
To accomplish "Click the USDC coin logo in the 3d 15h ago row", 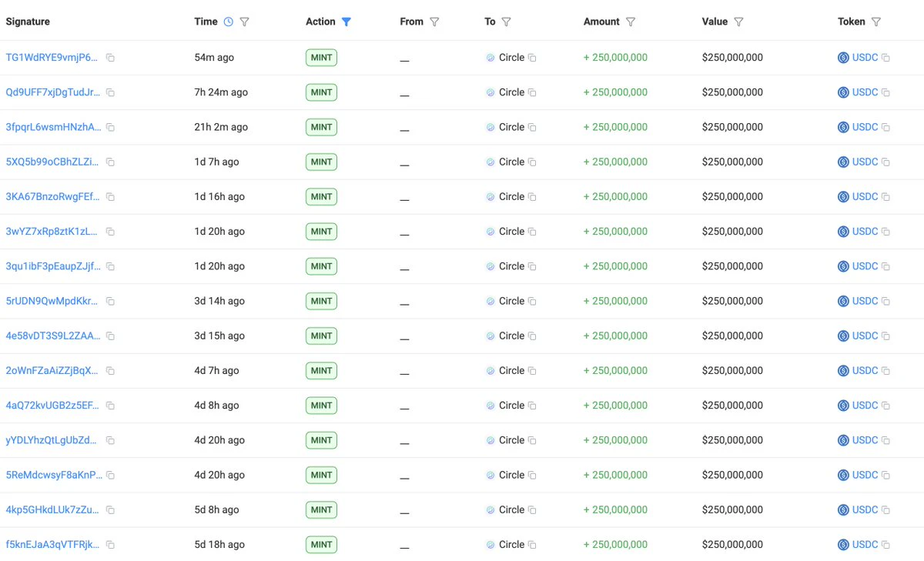I will coord(843,336).
